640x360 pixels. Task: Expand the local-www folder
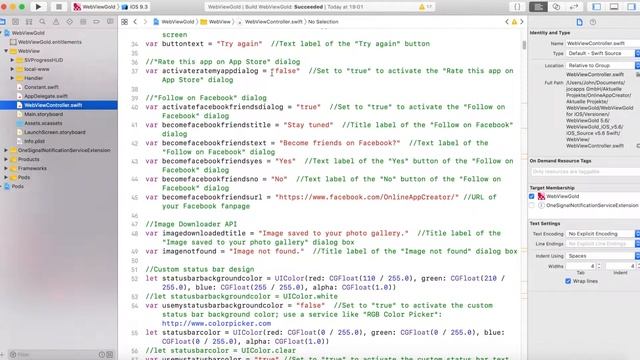pyautogui.click(x=12, y=69)
